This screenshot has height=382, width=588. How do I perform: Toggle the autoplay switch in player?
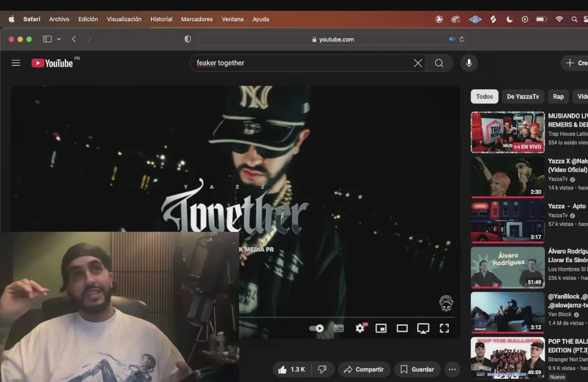coord(317,328)
